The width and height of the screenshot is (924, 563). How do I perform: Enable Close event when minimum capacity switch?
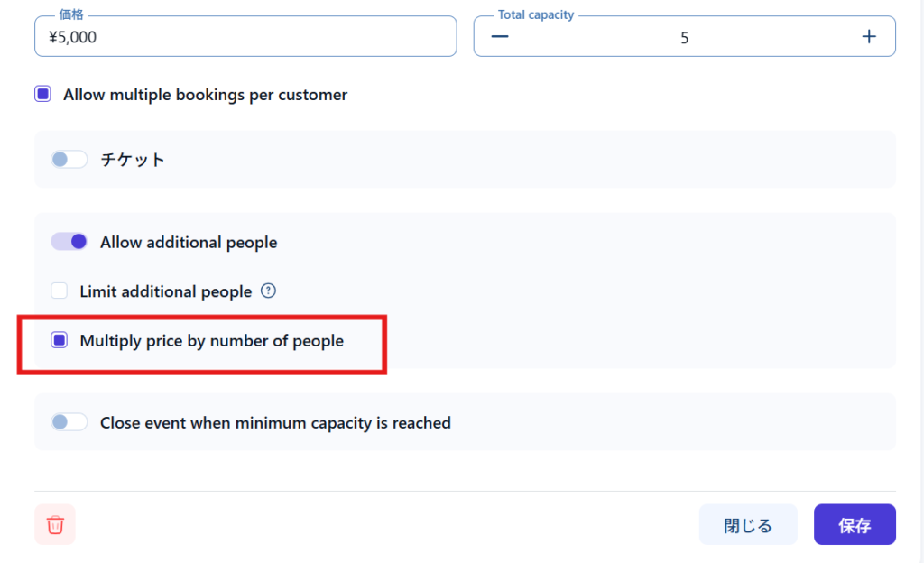pos(69,422)
